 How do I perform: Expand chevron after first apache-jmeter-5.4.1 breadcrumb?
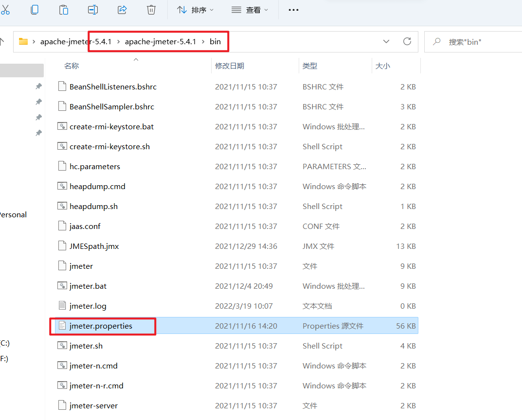point(118,42)
